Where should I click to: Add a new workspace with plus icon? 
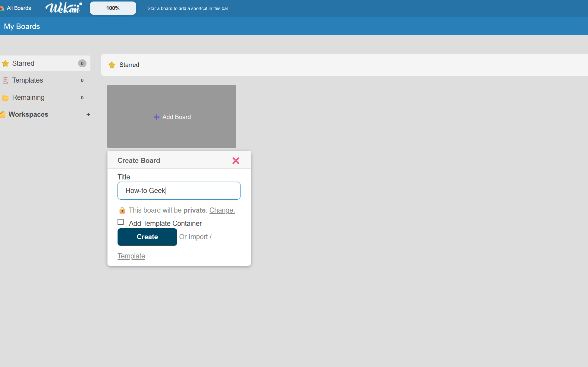(88, 114)
